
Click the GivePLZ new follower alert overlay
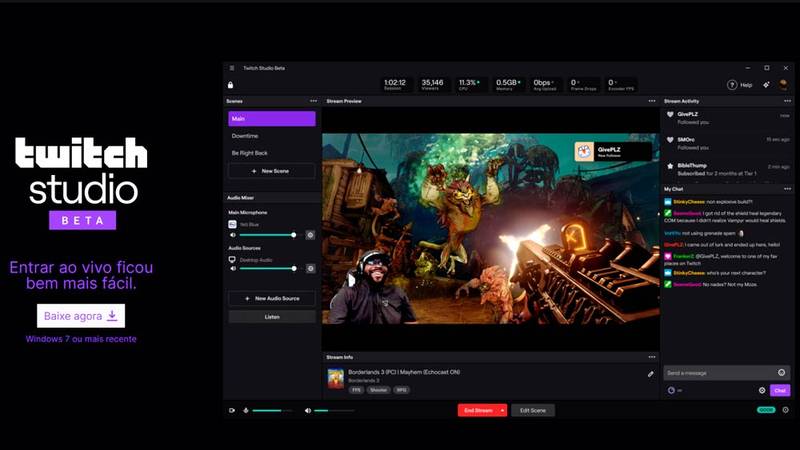(x=613, y=152)
